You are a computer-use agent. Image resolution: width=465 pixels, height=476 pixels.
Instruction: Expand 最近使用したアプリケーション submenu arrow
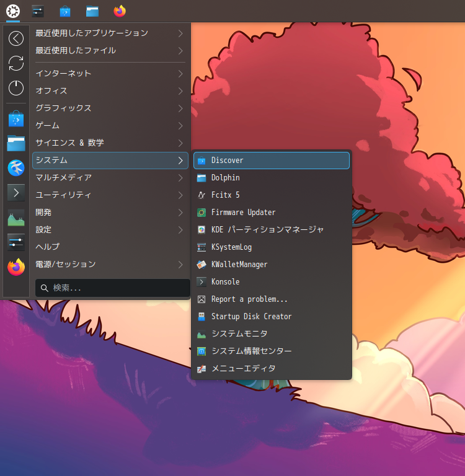[x=180, y=33]
